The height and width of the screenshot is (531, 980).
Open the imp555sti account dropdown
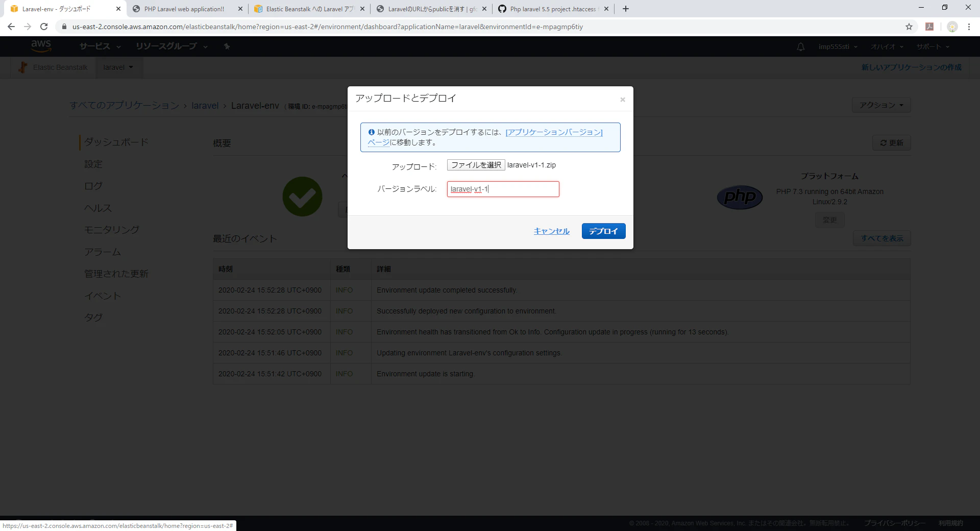pyautogui.click(x=838, y=47)
